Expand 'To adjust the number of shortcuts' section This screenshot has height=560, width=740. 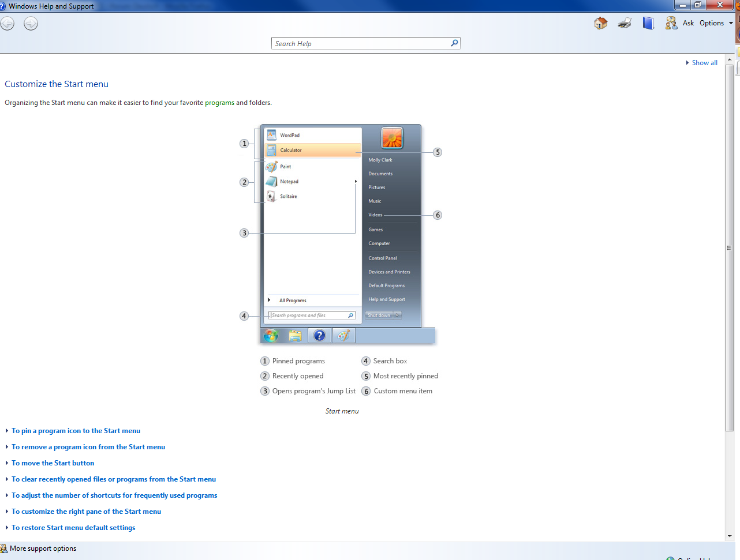tap(114, 495)
